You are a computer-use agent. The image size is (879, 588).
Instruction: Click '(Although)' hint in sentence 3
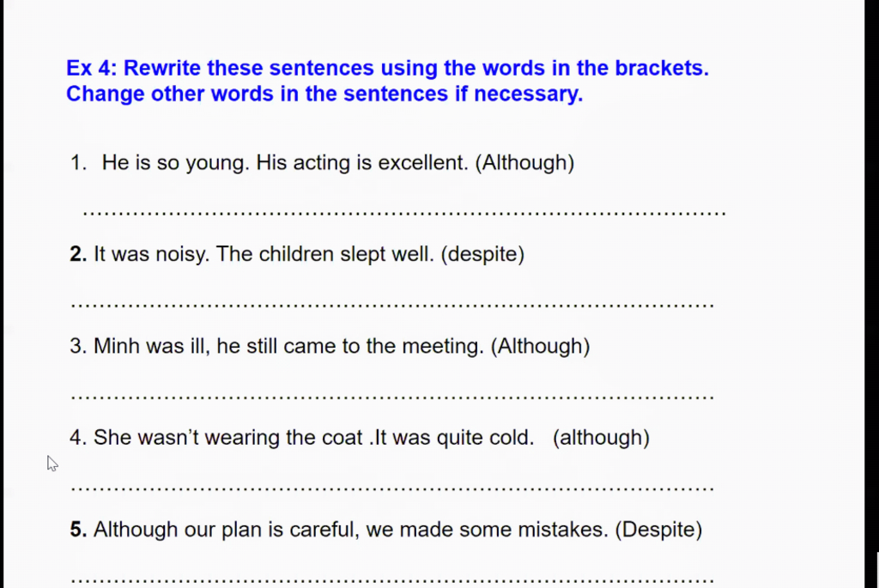click(541, 347)
